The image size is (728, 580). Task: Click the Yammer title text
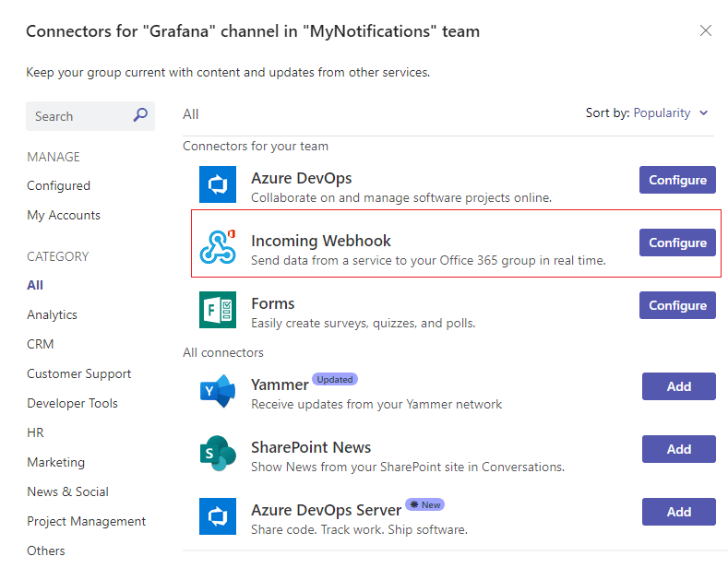280,385
